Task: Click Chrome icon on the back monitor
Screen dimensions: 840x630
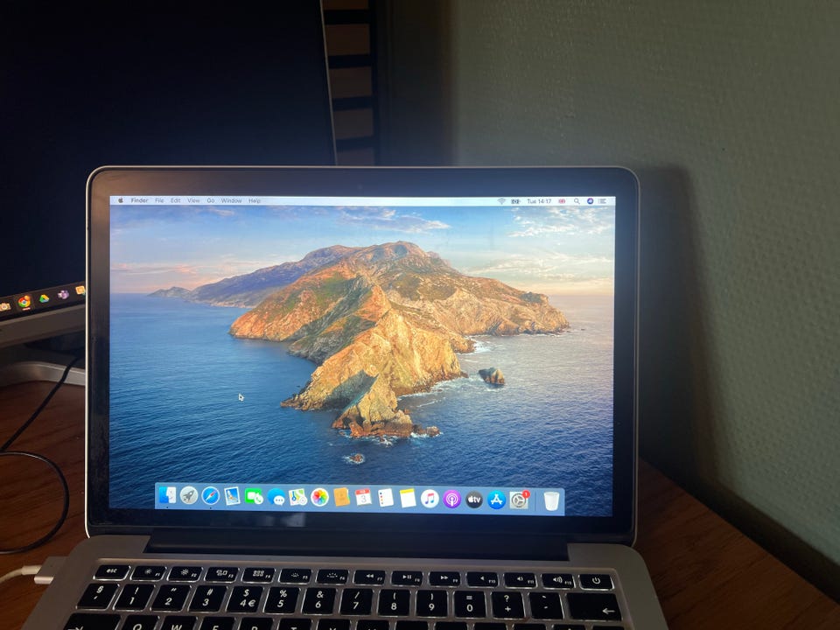Action: [x=24, y=302]
